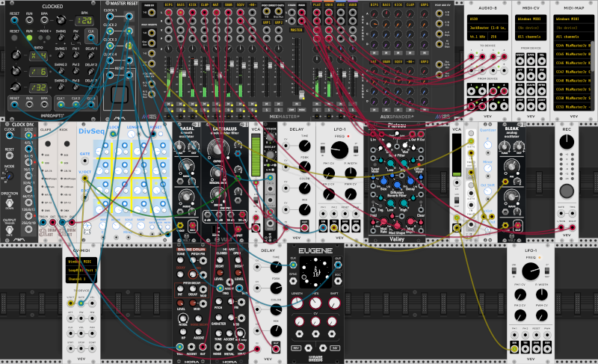Viewport: 598px width, 364px height.
Task: Toggle the RUN button on Clocked
Action: point(29,37)
